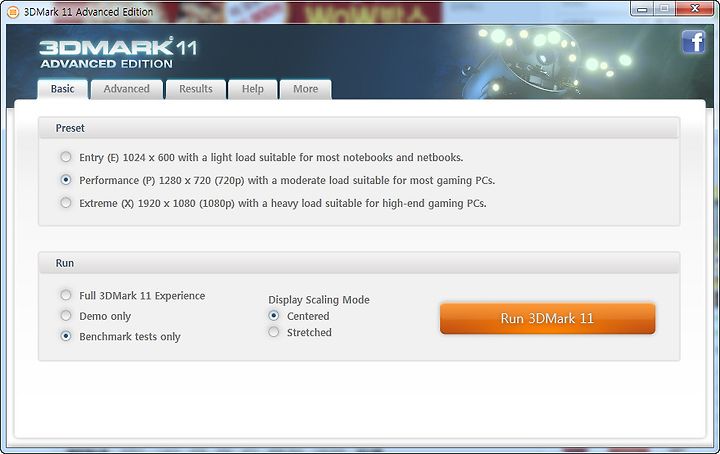Viewport: 720px width, 454px height.
Task: Minimize the 3DMark 11 window
Action: pos(642,9)
